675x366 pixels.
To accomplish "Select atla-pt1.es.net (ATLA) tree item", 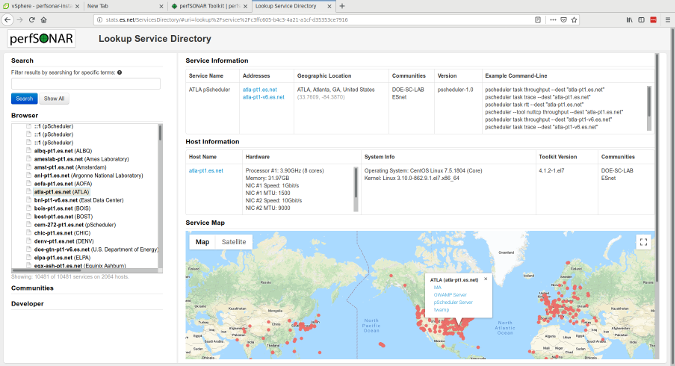I will click(62, 192).
